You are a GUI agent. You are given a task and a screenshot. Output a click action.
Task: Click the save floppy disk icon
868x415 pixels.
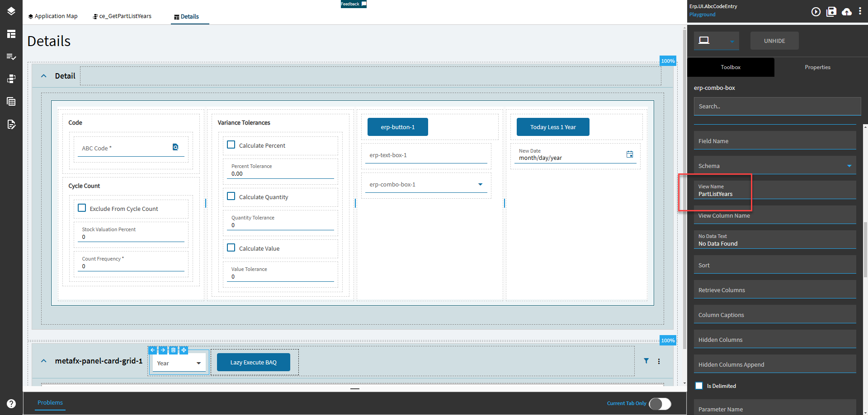pos(831,12)
